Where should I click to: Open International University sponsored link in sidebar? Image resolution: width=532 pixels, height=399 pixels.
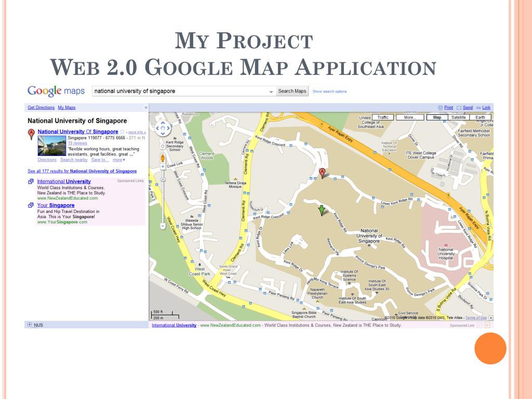coord(64,181)
